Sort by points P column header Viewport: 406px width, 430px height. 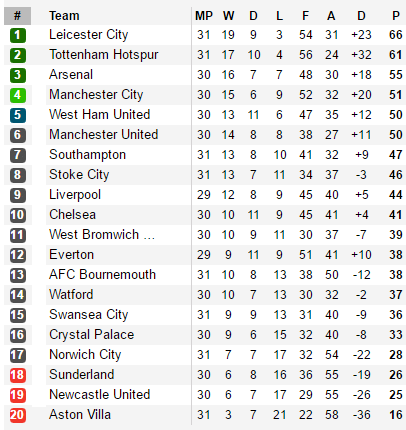click(x=396, y=16)
